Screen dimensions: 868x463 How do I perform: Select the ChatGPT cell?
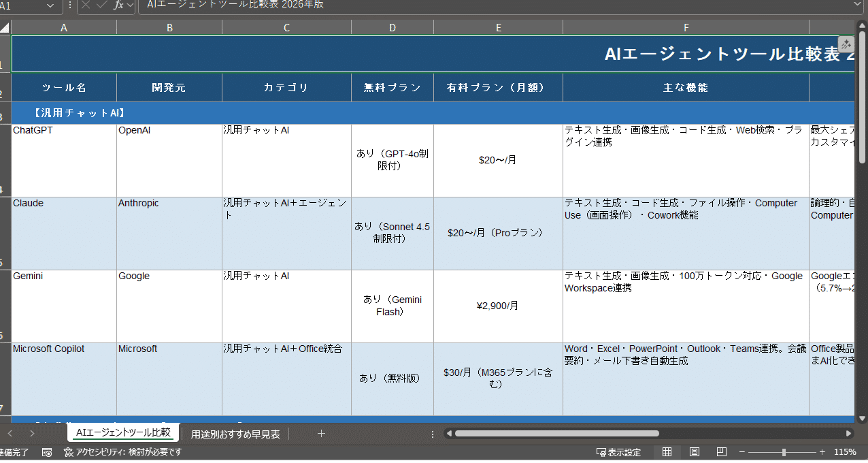click(x=64, y=161)
